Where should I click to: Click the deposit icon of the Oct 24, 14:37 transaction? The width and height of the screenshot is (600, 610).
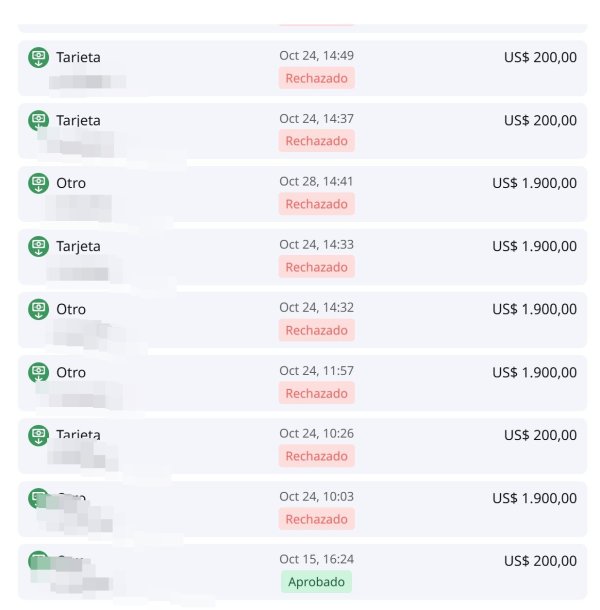click(38, 120)
